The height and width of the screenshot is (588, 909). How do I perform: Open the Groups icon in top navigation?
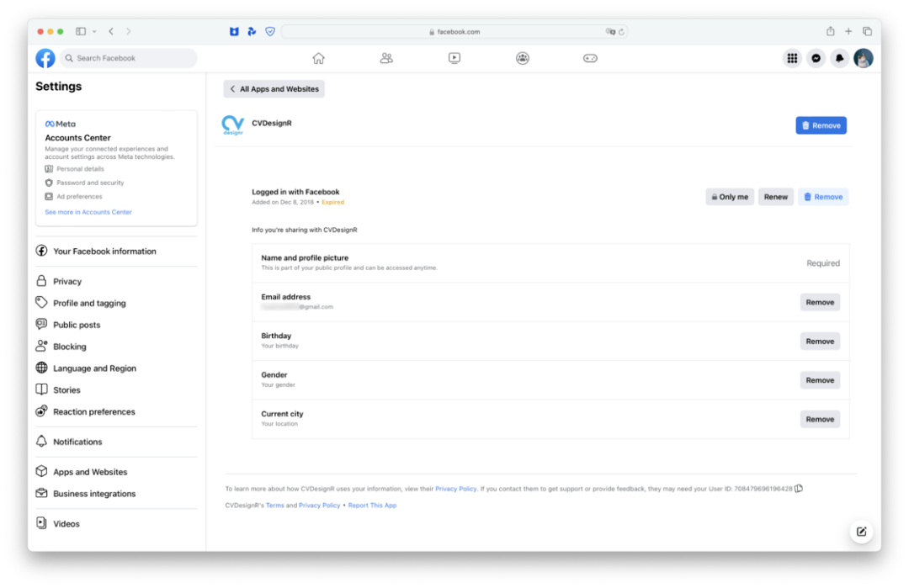(523, 58)
